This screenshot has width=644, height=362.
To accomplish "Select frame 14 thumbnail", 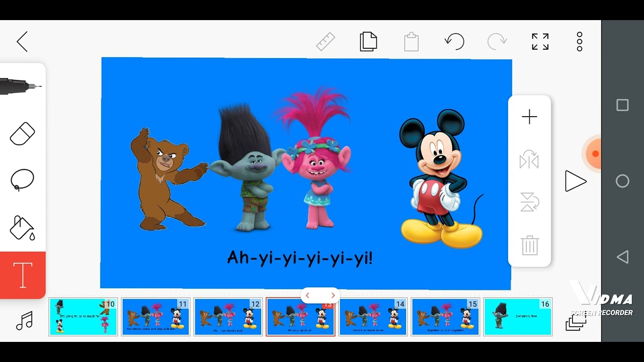I will point(373,317).
